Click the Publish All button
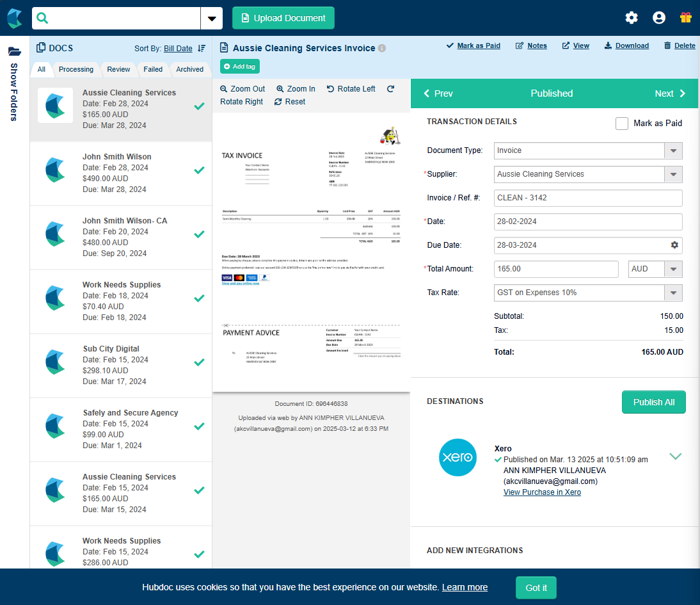700x605 pixels. [x=653, y=402]
